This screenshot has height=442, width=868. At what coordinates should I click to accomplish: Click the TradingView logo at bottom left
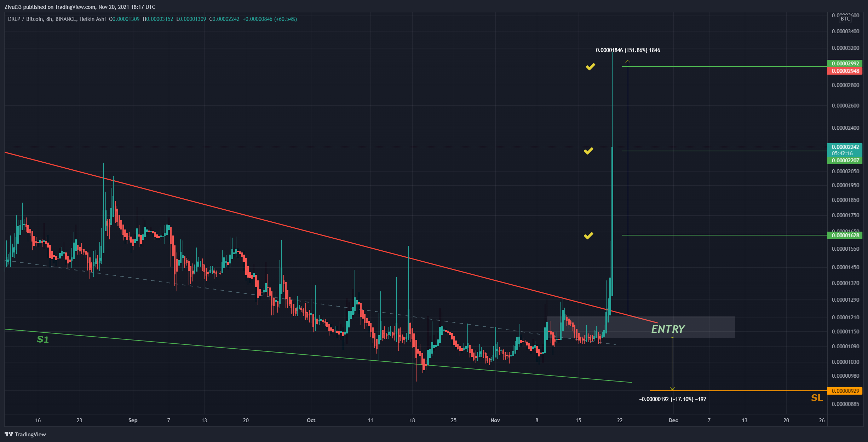pos(25,434)
